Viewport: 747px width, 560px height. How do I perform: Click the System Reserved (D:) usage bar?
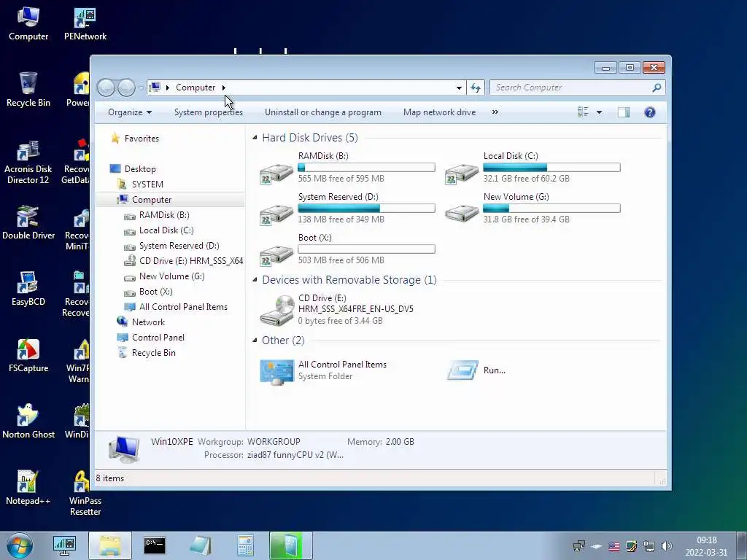(x=366, y=208)
